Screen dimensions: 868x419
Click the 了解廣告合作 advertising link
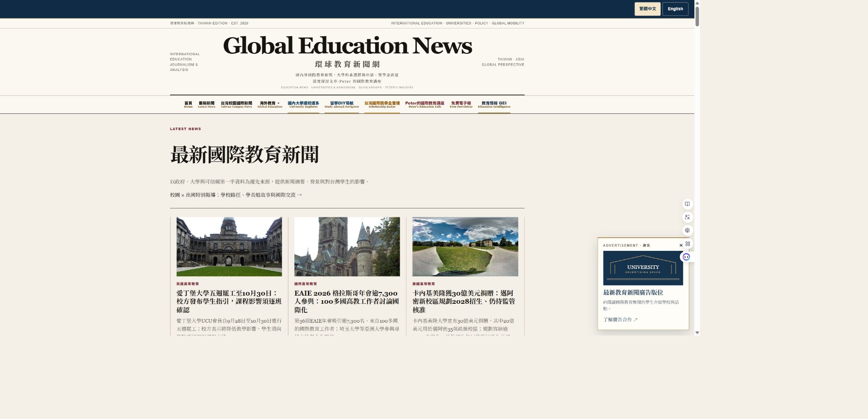coord(620,320)
